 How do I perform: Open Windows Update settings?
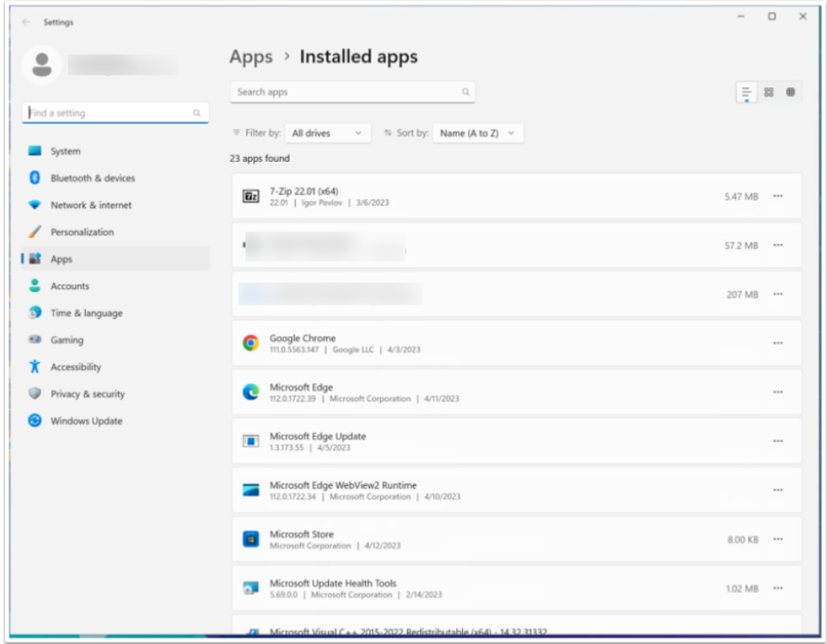(x=86, y=421)
